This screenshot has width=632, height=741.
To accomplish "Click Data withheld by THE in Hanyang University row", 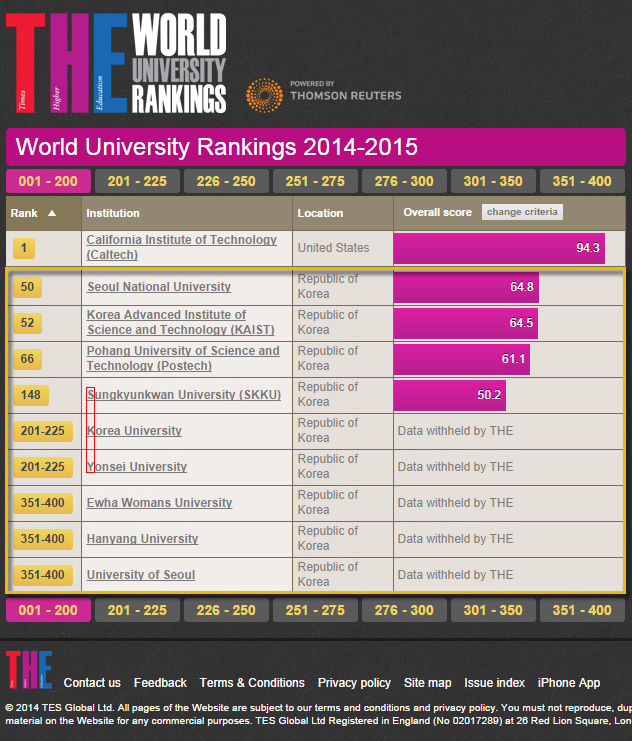I will click(x=455, y=539).
